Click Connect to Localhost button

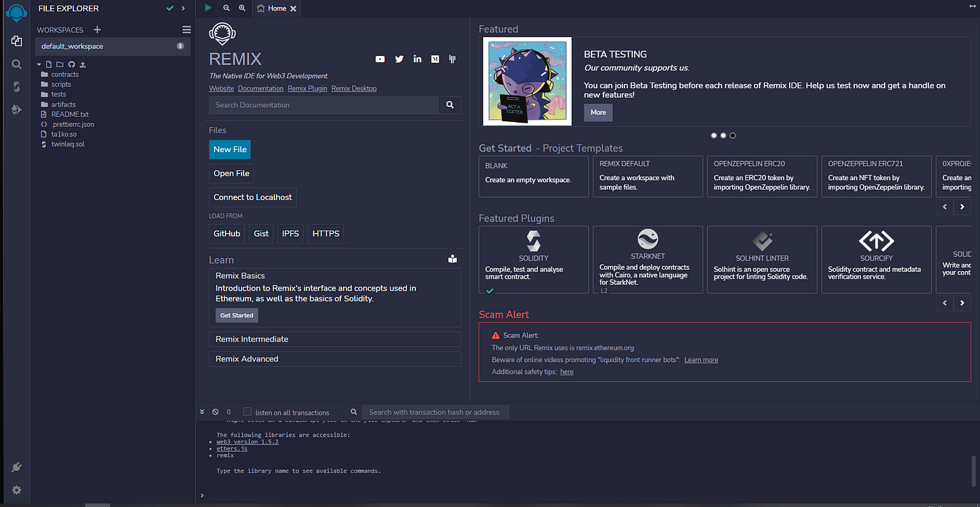tap(253, 197)
